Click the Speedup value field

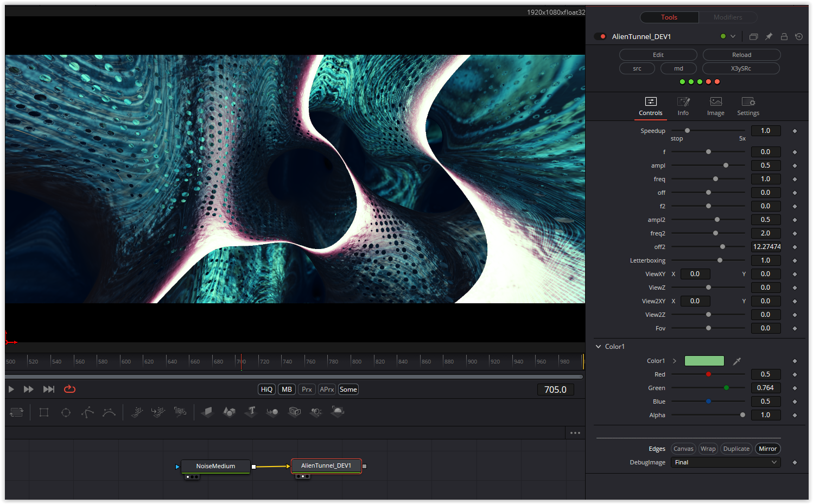(x=765, y=131)
